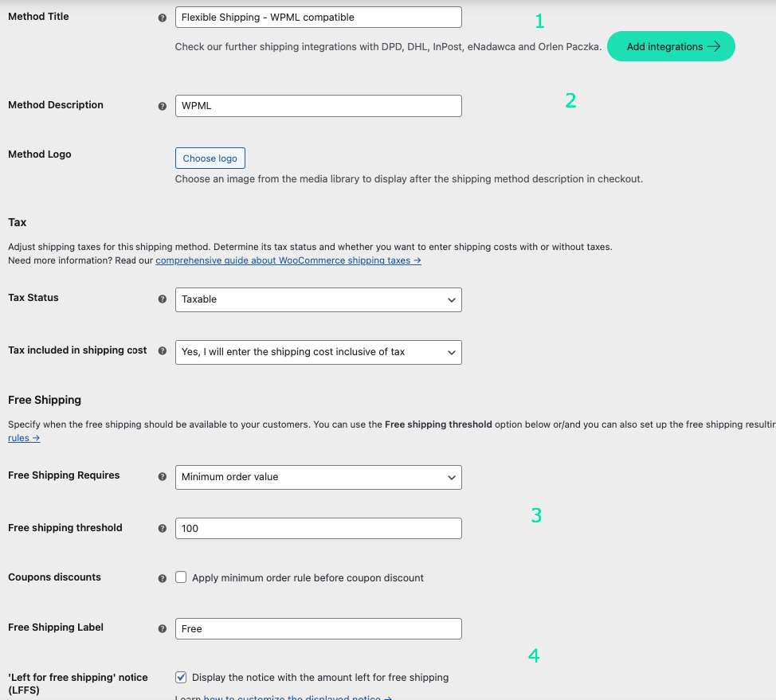Open the Tax Status help tooltip icon

click(162, 299)
